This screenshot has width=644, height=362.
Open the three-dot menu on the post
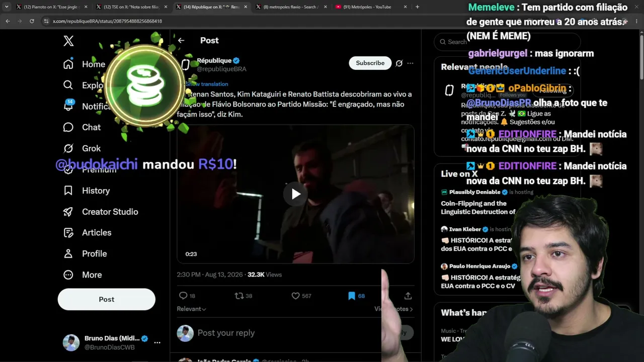tap(410, 63)
